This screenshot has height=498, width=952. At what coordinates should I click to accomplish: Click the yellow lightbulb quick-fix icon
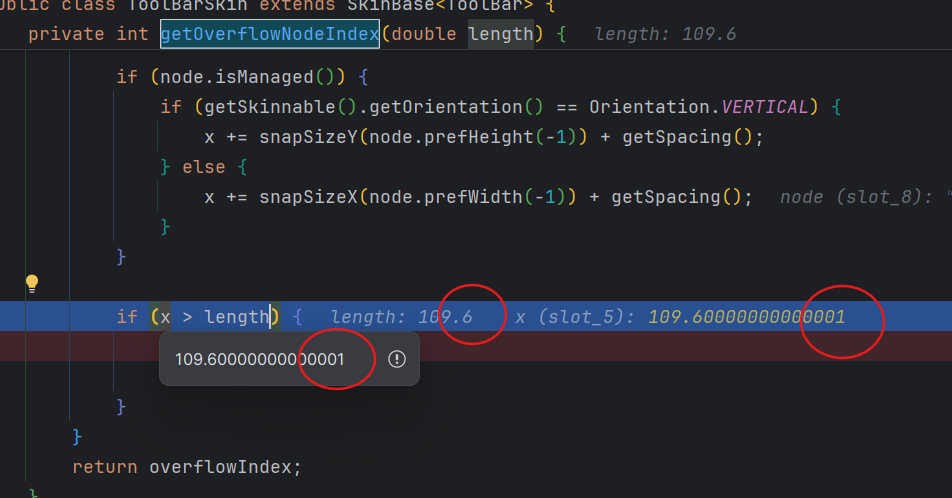[x=32, y=283]
